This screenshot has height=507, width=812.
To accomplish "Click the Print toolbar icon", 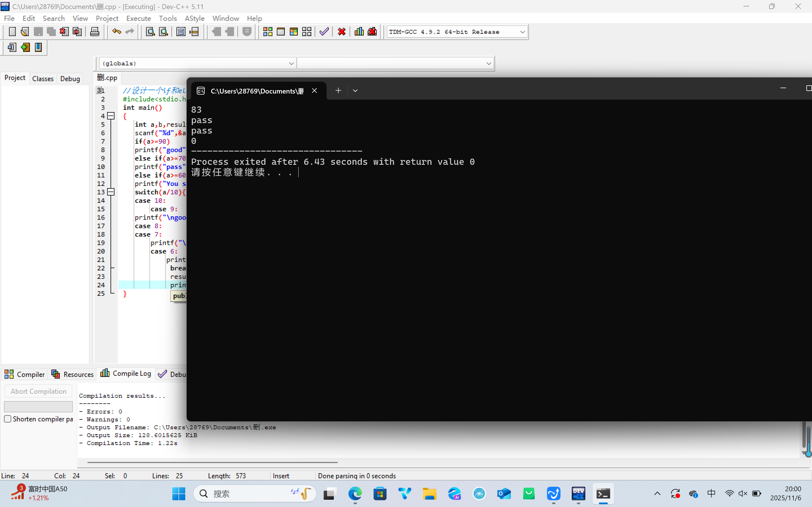I will [95, 32].
